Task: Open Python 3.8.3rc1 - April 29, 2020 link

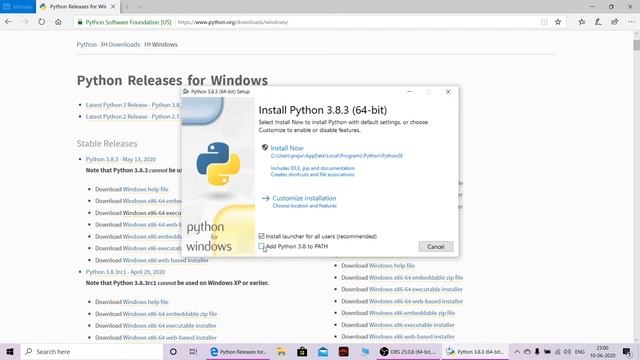Action: [125, 272]
